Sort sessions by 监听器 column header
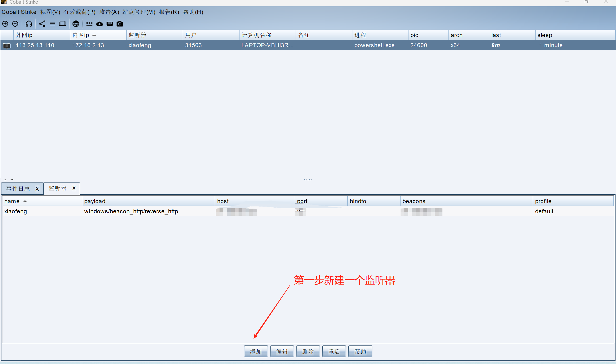The image size is (616, 364). coord(155,35)
